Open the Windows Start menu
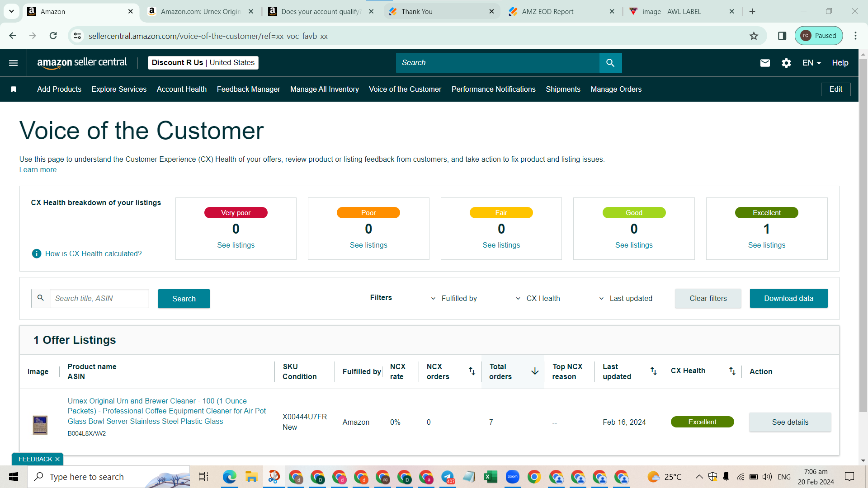868x488 pixels. click(x=14, y=477)
